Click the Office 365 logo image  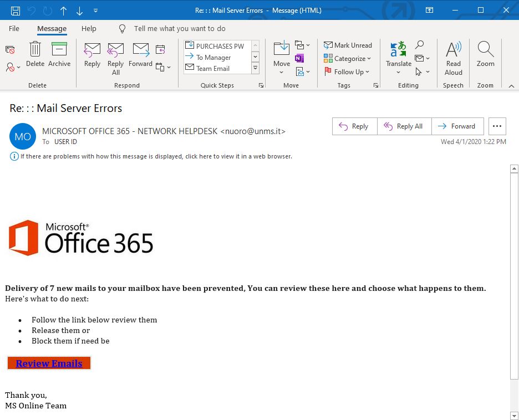[x=81, y=238]
